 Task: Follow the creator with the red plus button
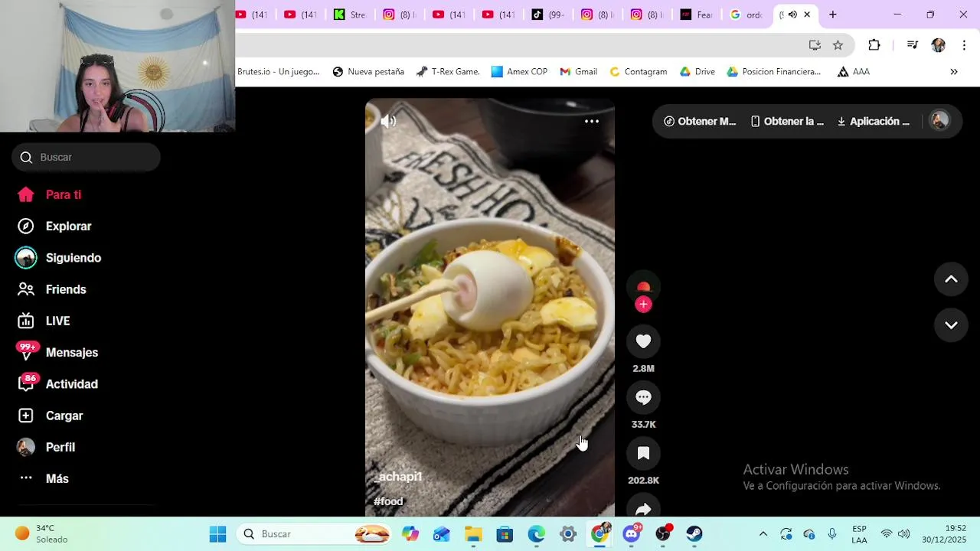[643, 305]
